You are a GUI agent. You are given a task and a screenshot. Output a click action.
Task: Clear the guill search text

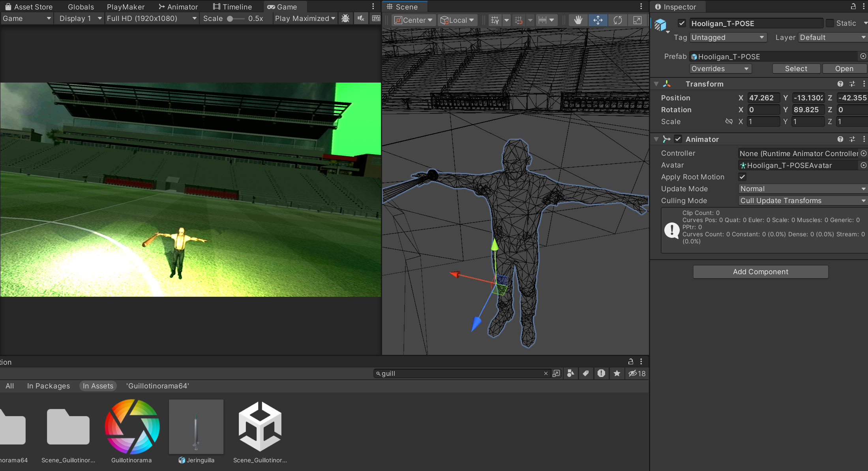[x=546, y=373]
